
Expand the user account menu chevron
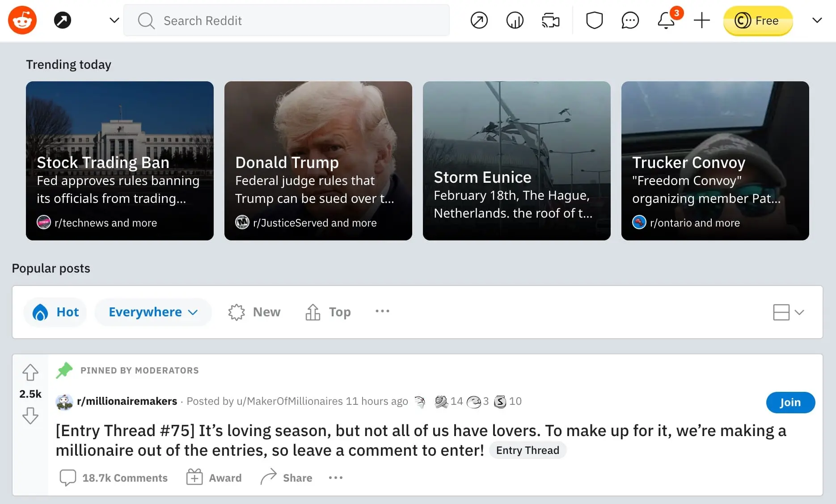click(817, 20)
